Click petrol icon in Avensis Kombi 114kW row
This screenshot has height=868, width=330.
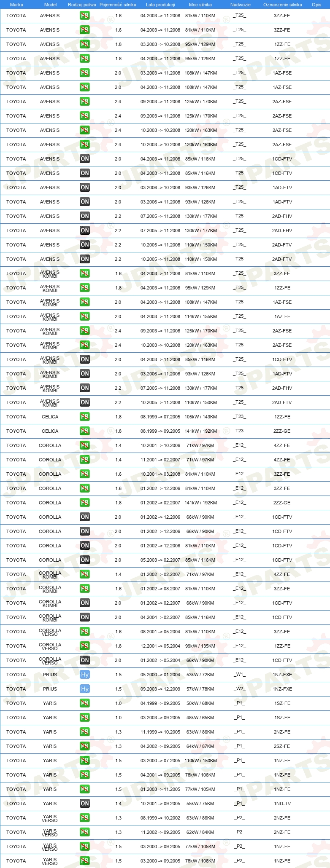point(84,316)
